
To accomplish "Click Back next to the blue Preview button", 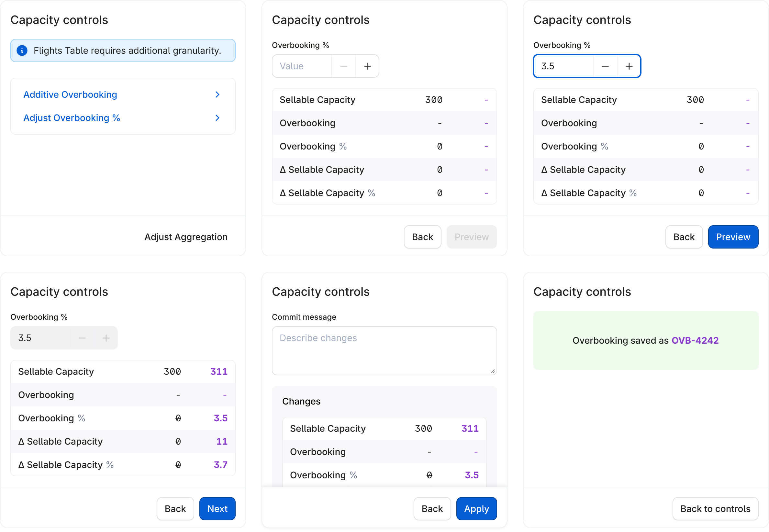I will [x=684, y=237].
